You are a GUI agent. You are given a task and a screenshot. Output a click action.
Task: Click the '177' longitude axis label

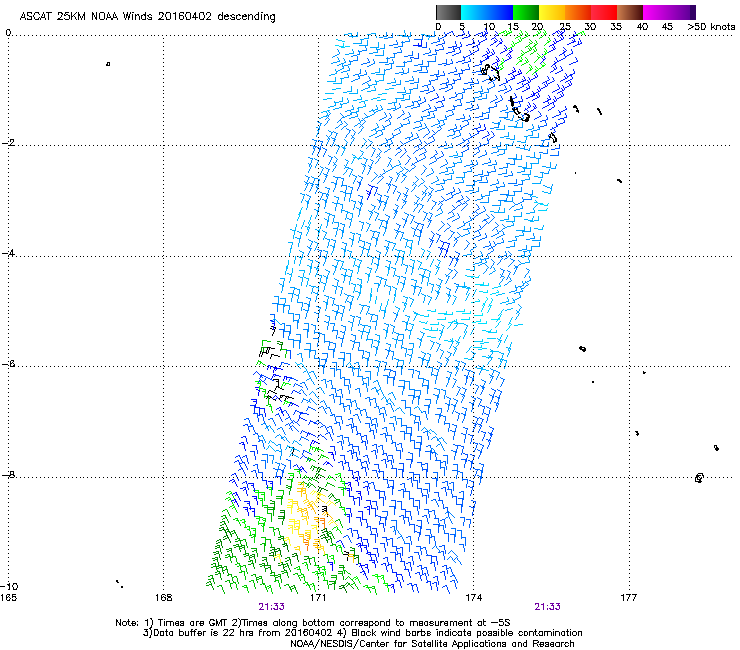coord(629,598)
